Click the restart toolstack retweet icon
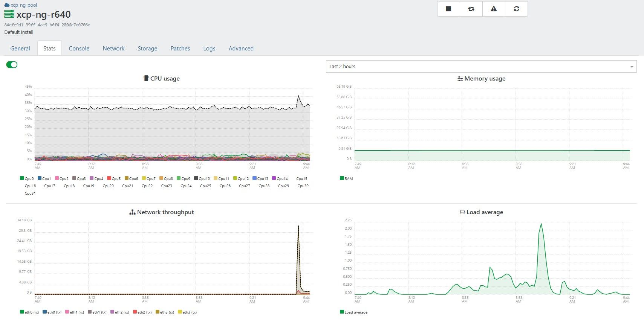The image size is (644, 332). coord(471,9)
